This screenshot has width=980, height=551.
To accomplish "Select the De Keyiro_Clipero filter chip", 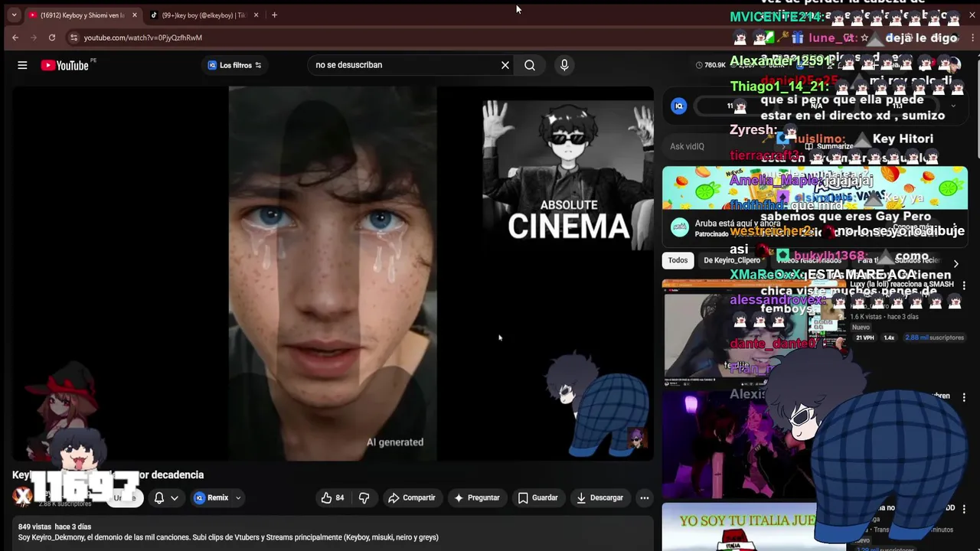I will [x=732, y=260].
